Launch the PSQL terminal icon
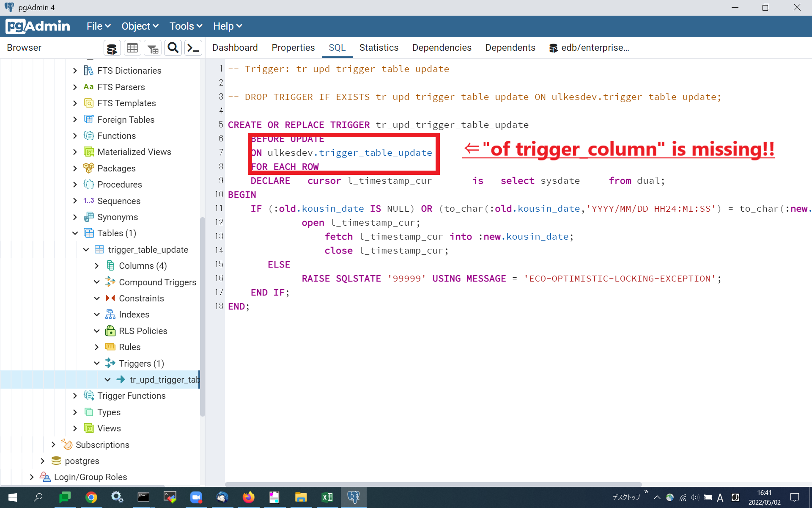This screenshot has height=508, width=812. coord(193,47)
